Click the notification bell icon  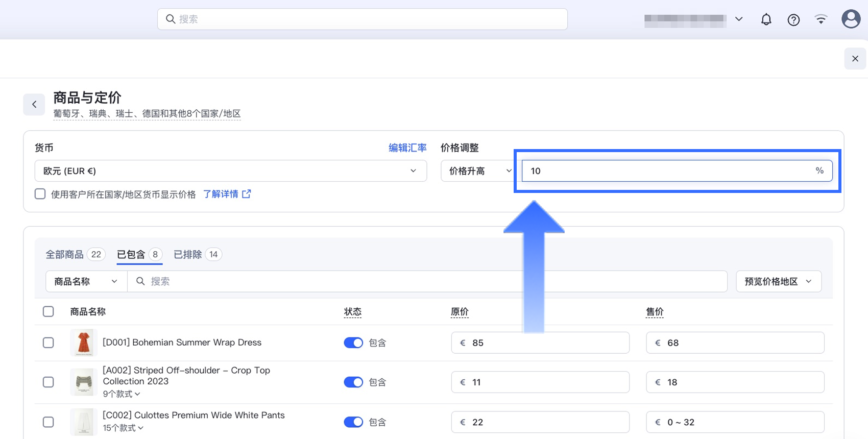coord(766,19)
